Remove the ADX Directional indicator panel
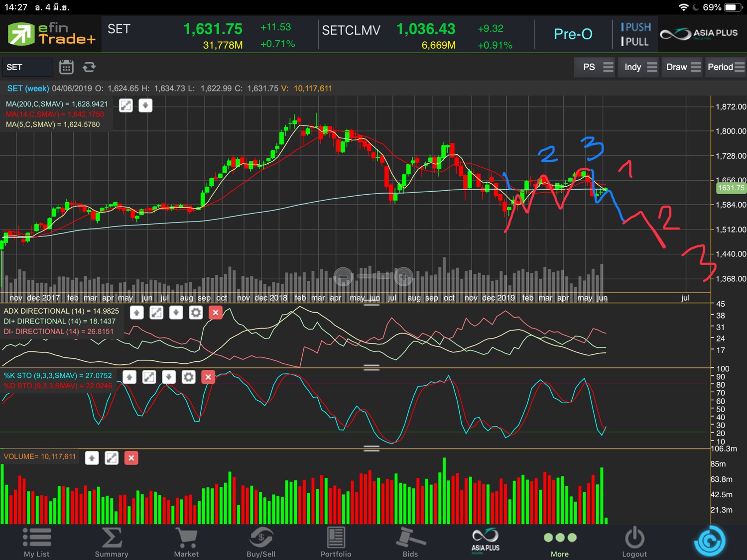This screenshot has height=560, width=747. tap(215, 313)
